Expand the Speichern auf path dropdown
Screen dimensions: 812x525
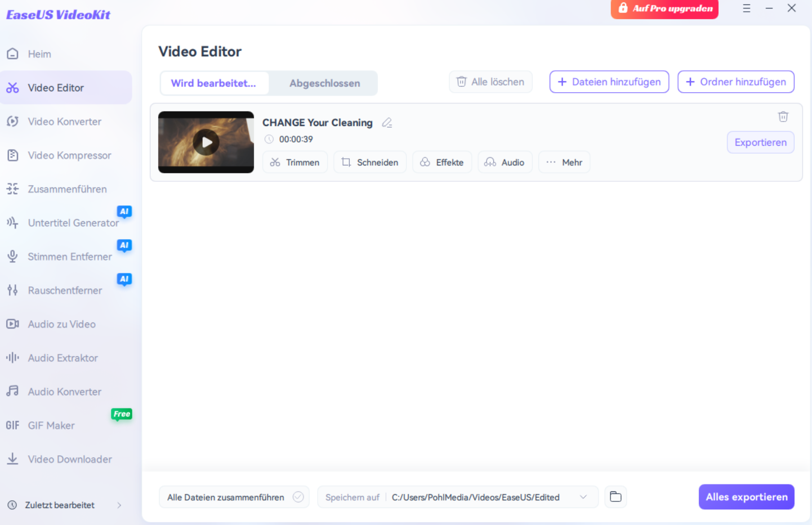tap(583, 497)
